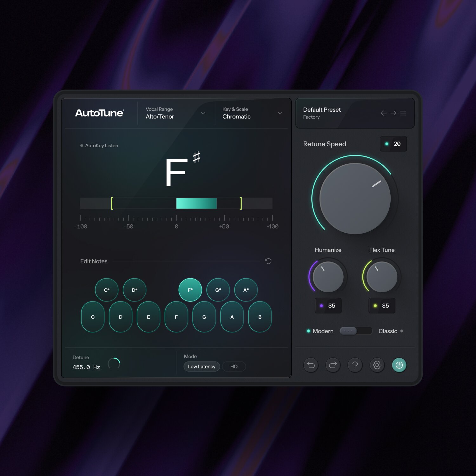The height and width of the screenshot is (476, 476).
Task: Toggle the E note key
Action: (x=149, y=317)
